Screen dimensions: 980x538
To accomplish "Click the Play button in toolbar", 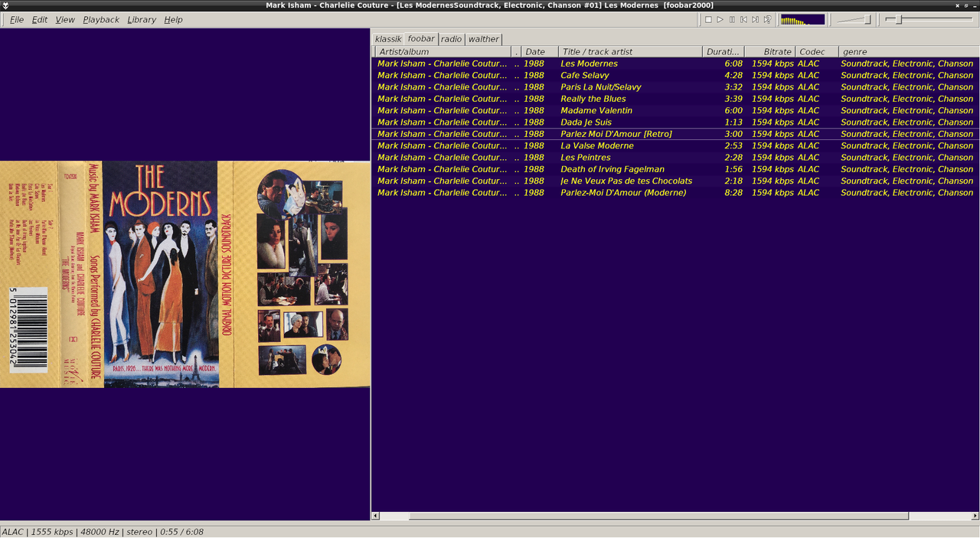I will 720,19.
